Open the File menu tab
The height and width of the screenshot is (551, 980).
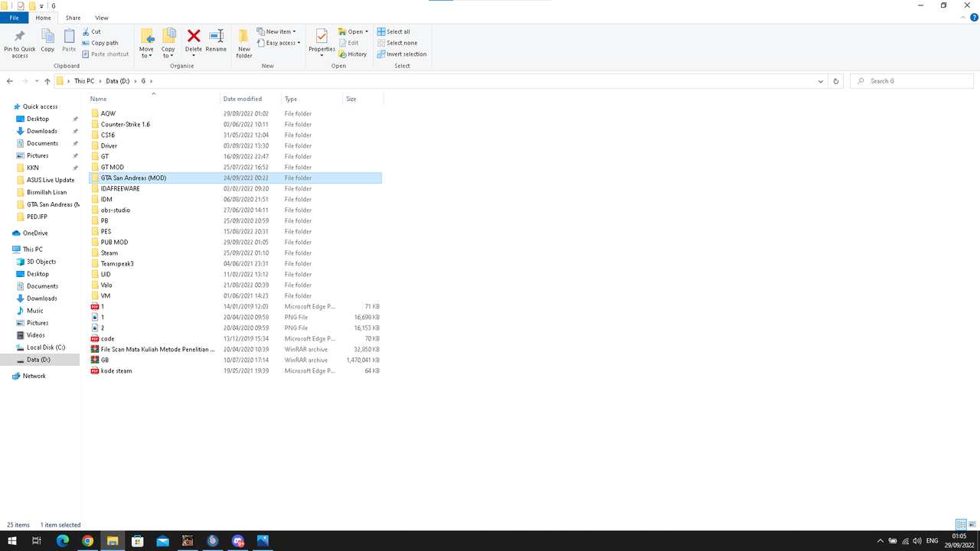click(15, 18)
